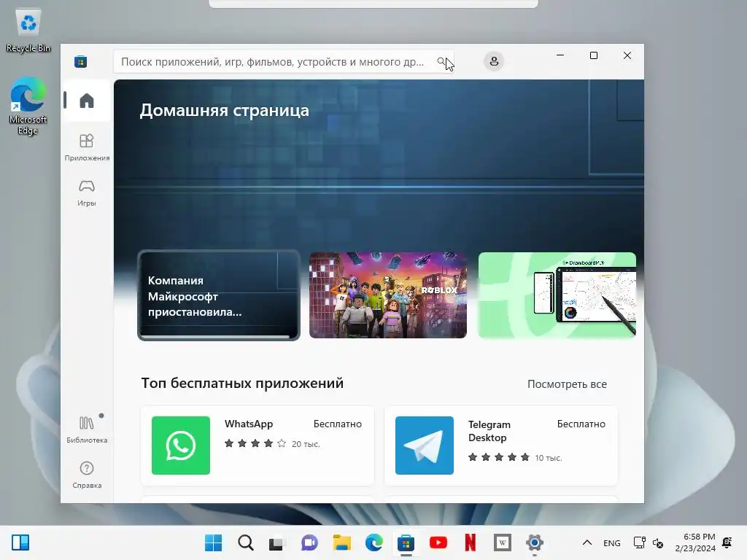
Task: Open File Explorer on taskbar
Action: (341, 542)
